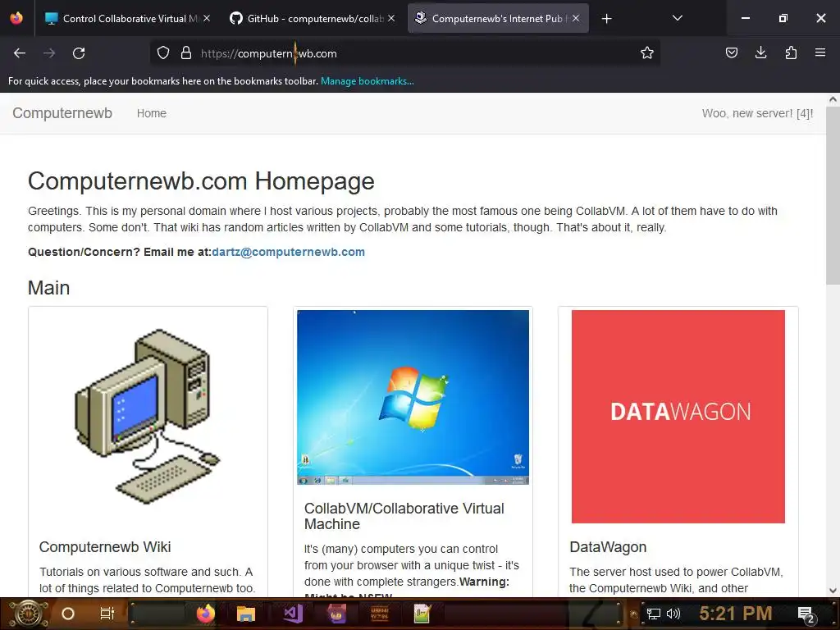The image size is (840, 630).
Task: Close the Computernewb's Internet Pub tab
Action: (x=576, y=18)
